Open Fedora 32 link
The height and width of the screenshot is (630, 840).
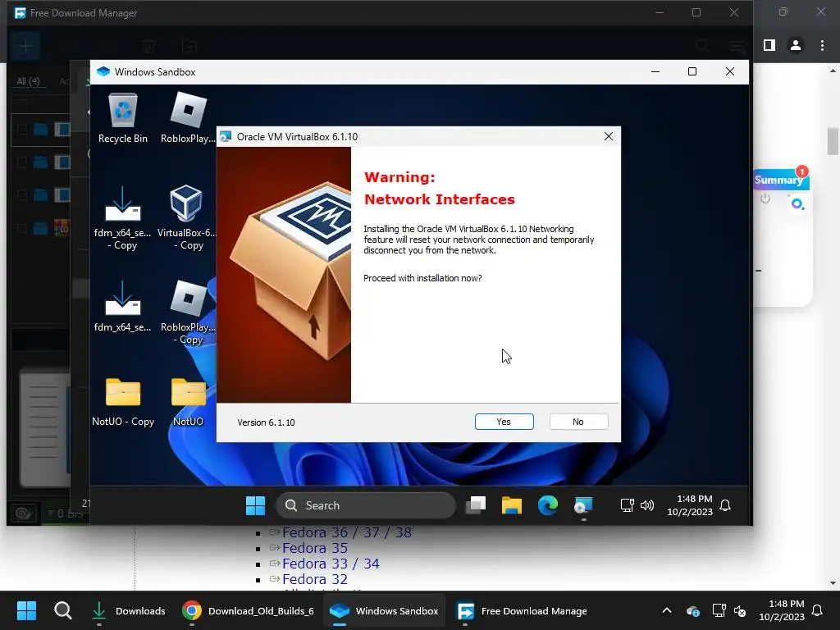click(315, 579)
